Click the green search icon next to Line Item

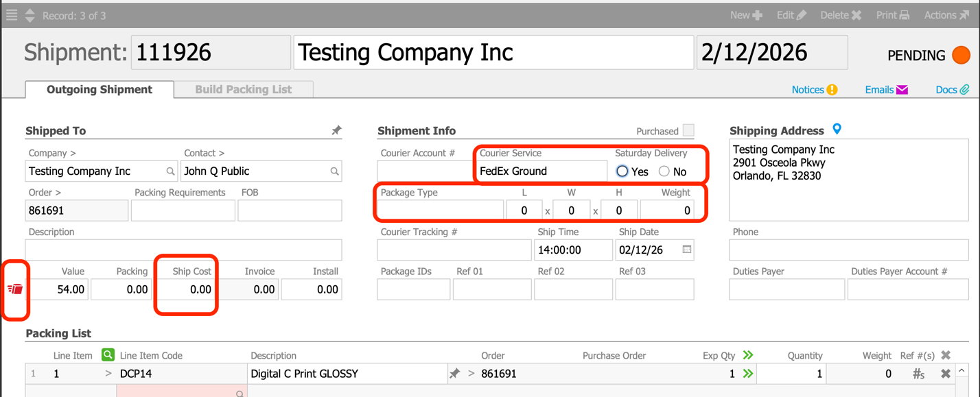click(x=108, y=355)
